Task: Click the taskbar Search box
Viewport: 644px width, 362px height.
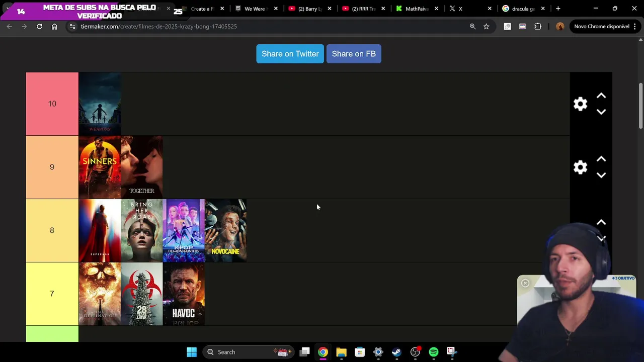Action: 248,352
